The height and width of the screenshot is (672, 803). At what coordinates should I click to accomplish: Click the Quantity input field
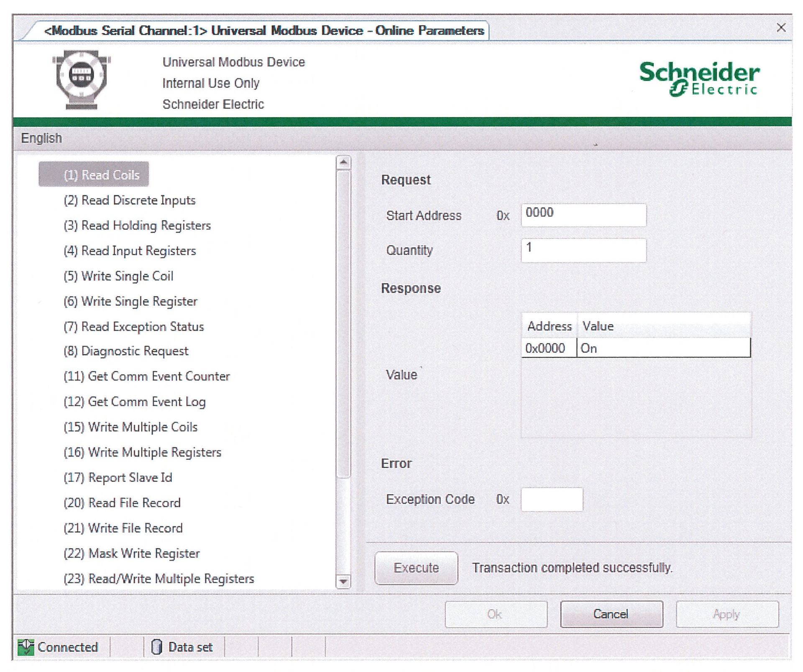pos(583,250)
